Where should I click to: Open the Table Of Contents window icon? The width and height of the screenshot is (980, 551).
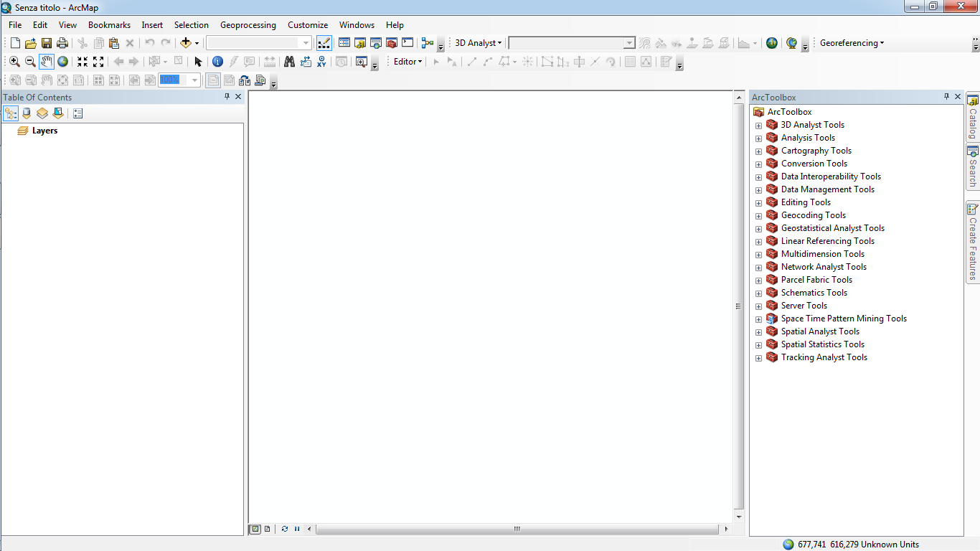pos(344,43)
